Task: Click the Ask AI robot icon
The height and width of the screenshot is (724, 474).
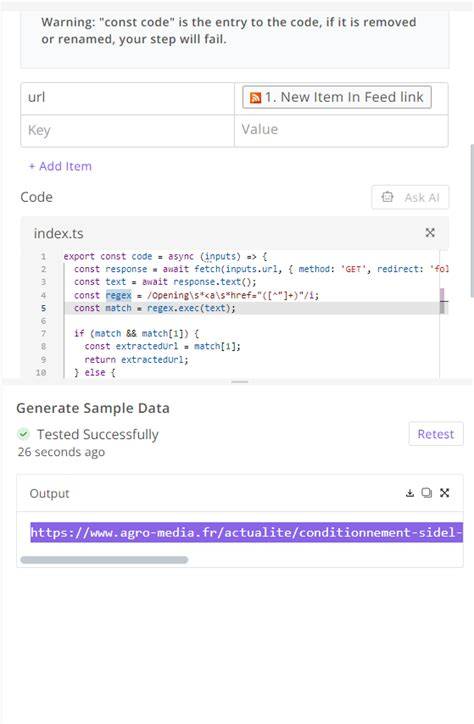Action: point(387,197)
